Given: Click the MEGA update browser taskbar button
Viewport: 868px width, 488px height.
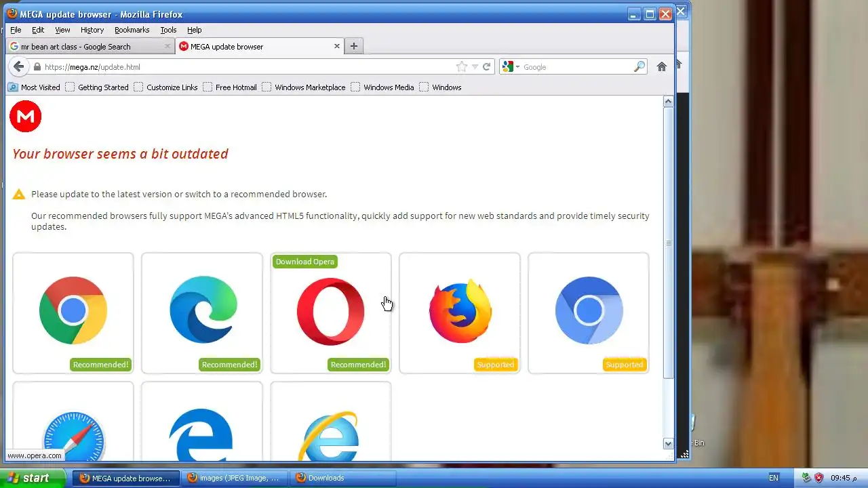Looking at the screenshot, I should (x=126, y=478).
